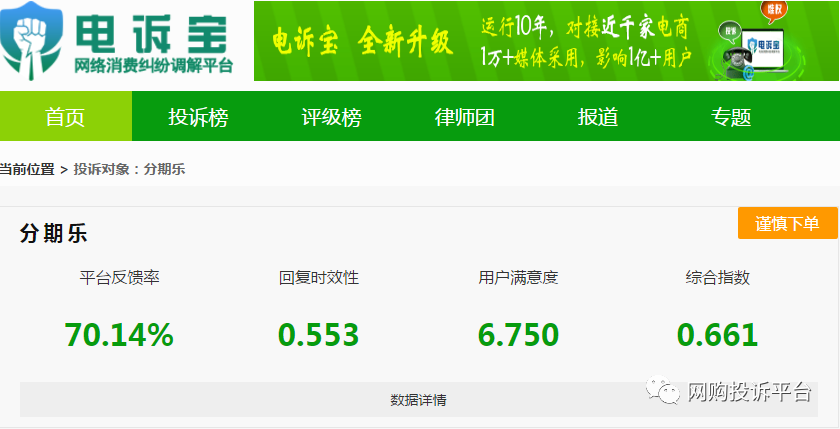Click the 分期乐 heading
This screenshot has width=840, height=429.
click(x=54, y=234)
